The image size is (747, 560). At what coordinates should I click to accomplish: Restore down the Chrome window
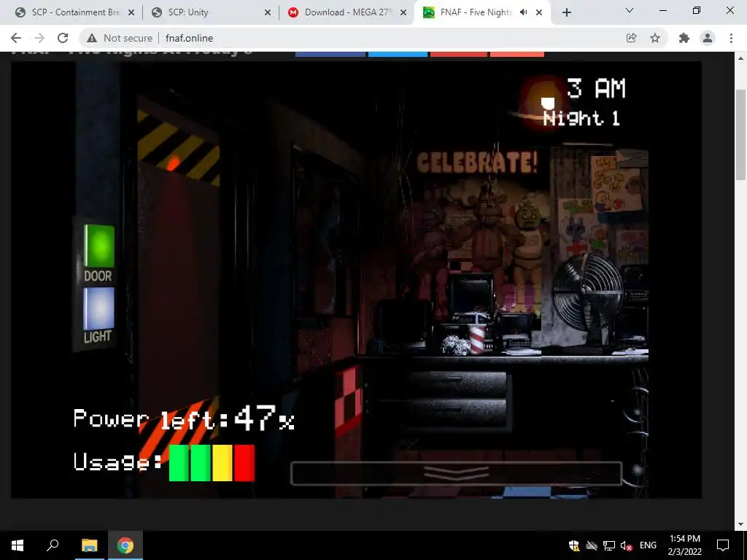[x=697, y=10]
